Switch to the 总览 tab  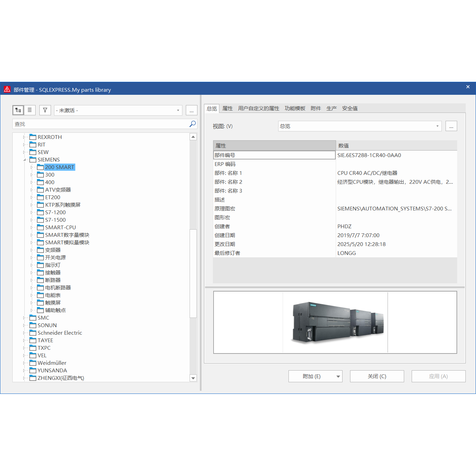[212, 108]
